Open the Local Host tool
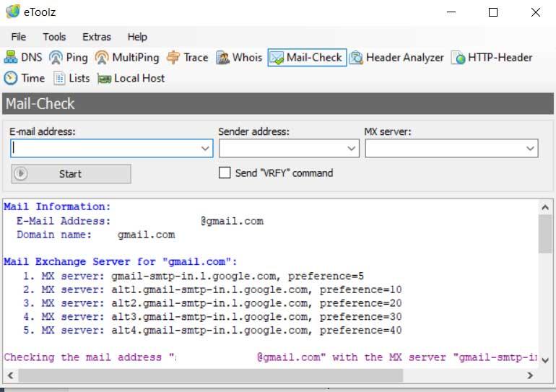Viewport: 556px width, 392px height. 131,78
